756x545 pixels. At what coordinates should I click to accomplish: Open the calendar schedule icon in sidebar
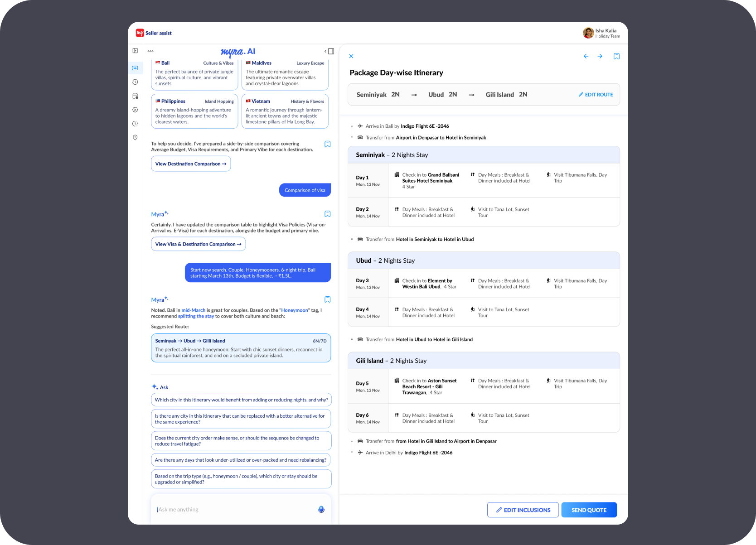tap(135, 96)
